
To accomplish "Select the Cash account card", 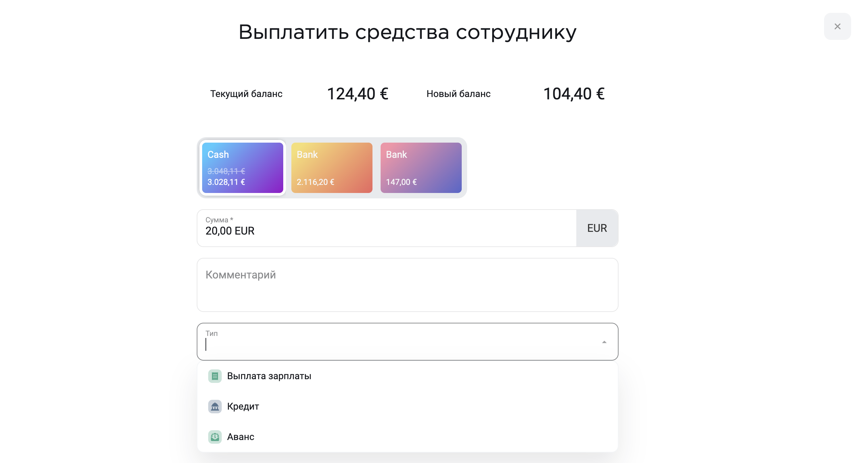I will point(242,168).
